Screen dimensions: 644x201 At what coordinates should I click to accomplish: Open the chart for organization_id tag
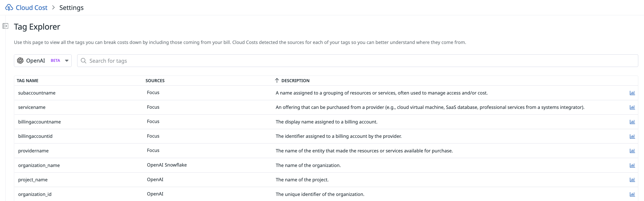pyautogui.click(x=632, y=194)
